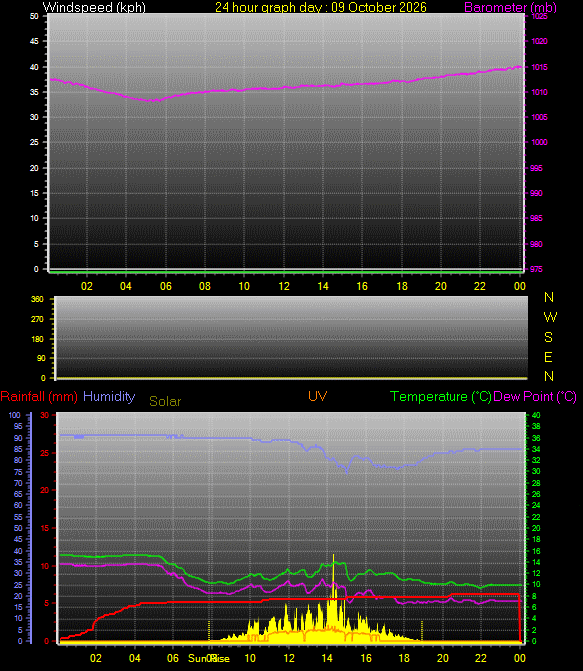This screenshot has width=583, height=671.
Task: Click the 06 hour label under windspeed chart
Action: [166, 286]
